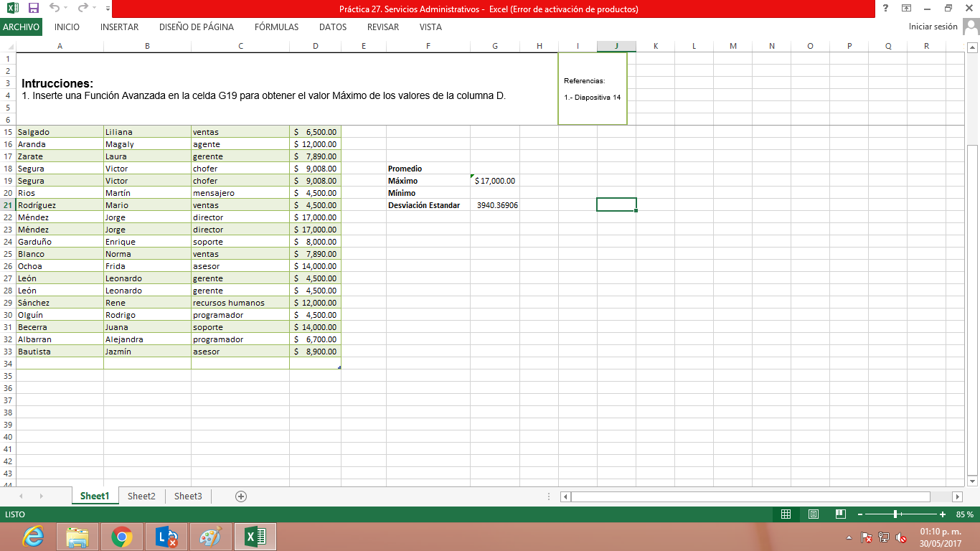
Task: Show hidden system tray icons
Action: pos(849,537)
